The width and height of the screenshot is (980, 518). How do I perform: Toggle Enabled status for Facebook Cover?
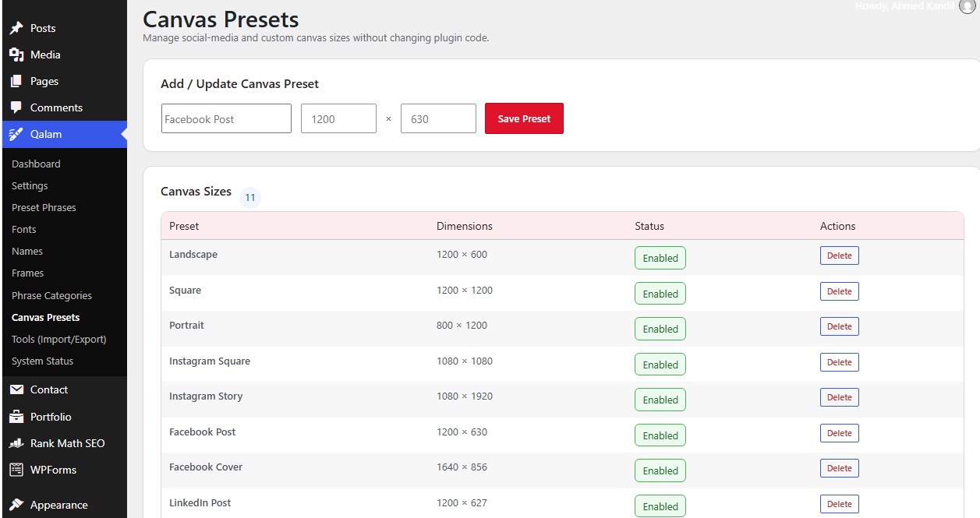[x=660, y=470]
